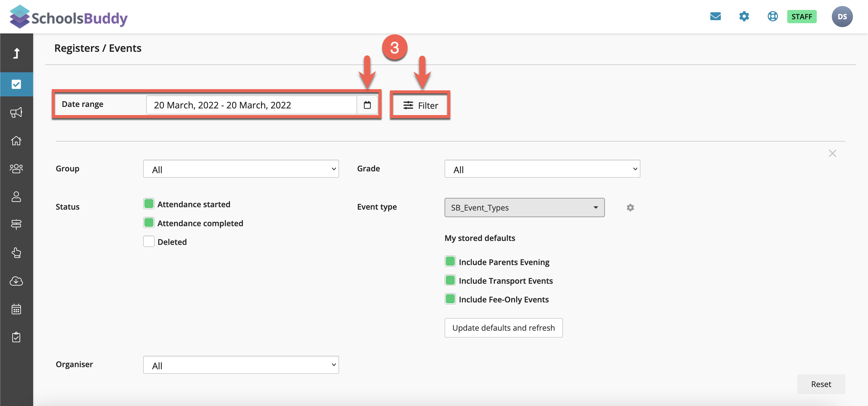Click the date range input field
Image resolution: width=868 pixels, height=406 pixels.
pos(251,105)
